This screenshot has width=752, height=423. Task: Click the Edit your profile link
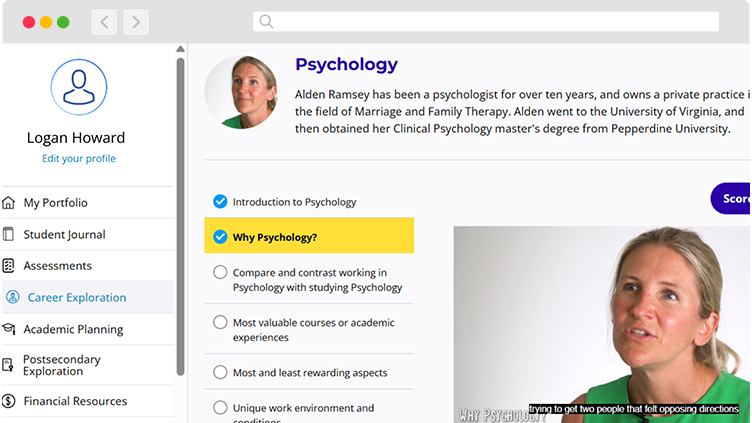click(x=79, y=159)
